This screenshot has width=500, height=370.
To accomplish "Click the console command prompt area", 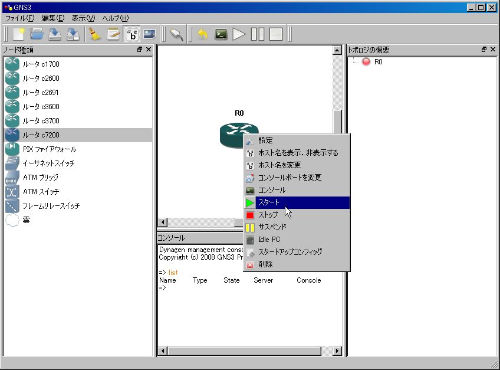I will (x=162, y=288).
